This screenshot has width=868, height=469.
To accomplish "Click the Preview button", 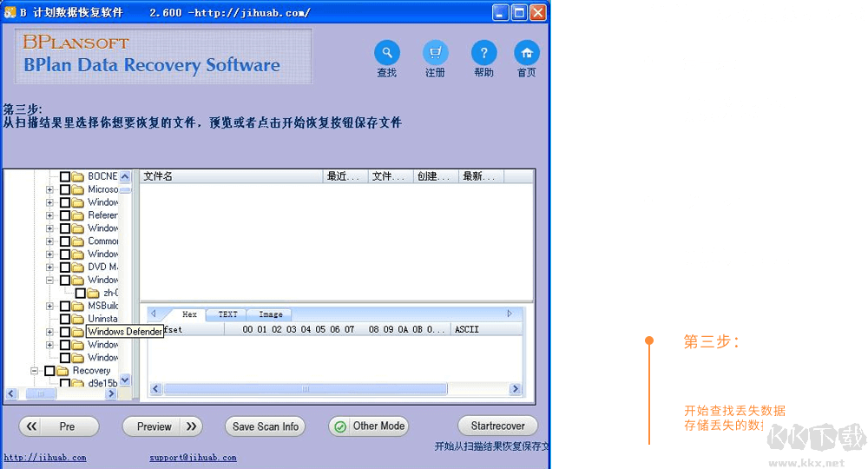I will (x=162, y=426).
